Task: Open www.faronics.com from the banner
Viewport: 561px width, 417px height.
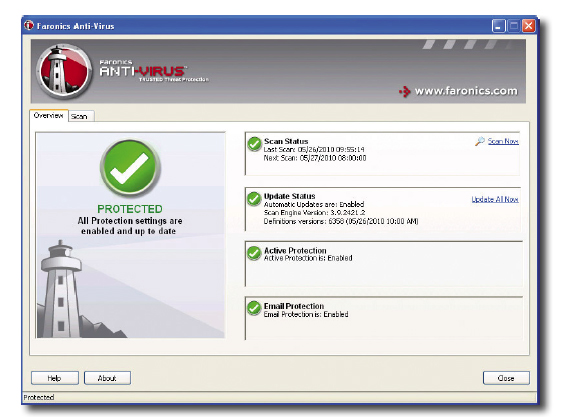Action: (x=466, y=91)
